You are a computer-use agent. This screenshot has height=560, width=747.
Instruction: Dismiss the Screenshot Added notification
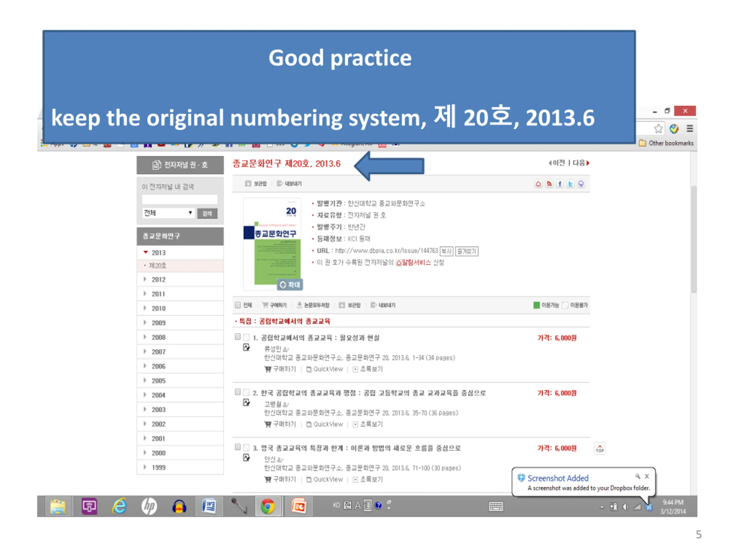click(x=647, y=476)
